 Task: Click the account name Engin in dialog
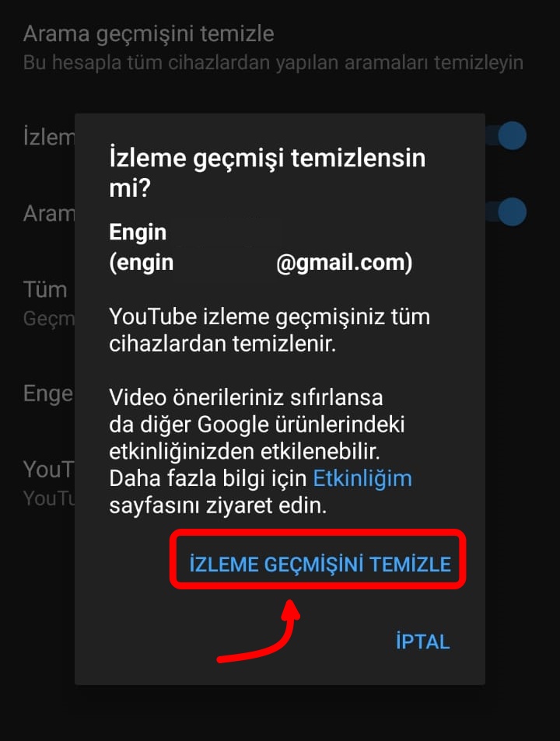point(138,232)
